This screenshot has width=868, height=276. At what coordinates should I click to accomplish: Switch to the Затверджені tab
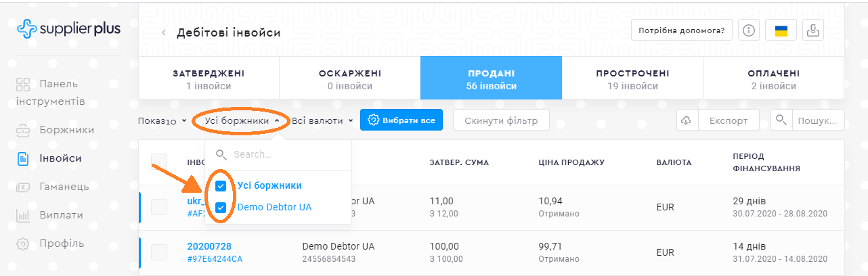tap(209, 78)
